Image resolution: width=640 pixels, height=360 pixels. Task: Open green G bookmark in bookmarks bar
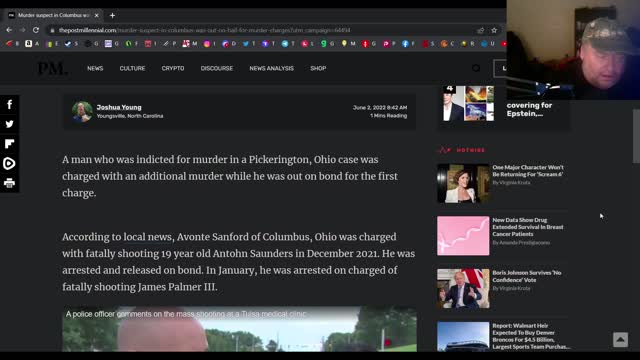click(327, 44)
